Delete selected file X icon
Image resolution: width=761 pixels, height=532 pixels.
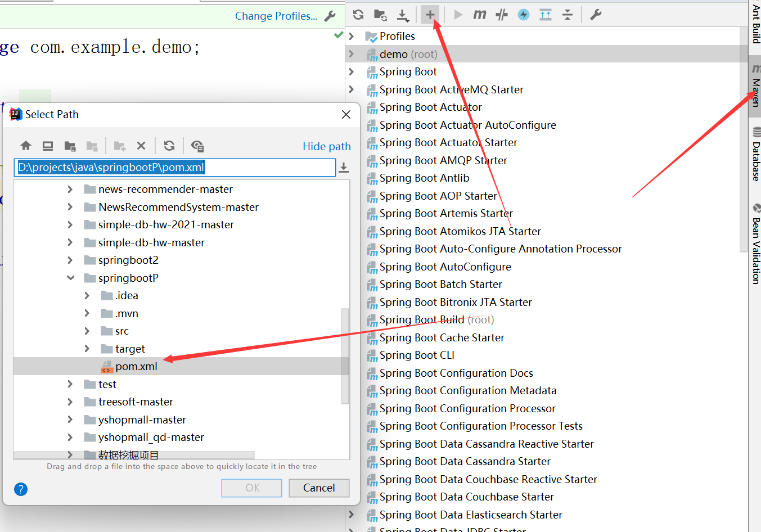pos(141,146)
